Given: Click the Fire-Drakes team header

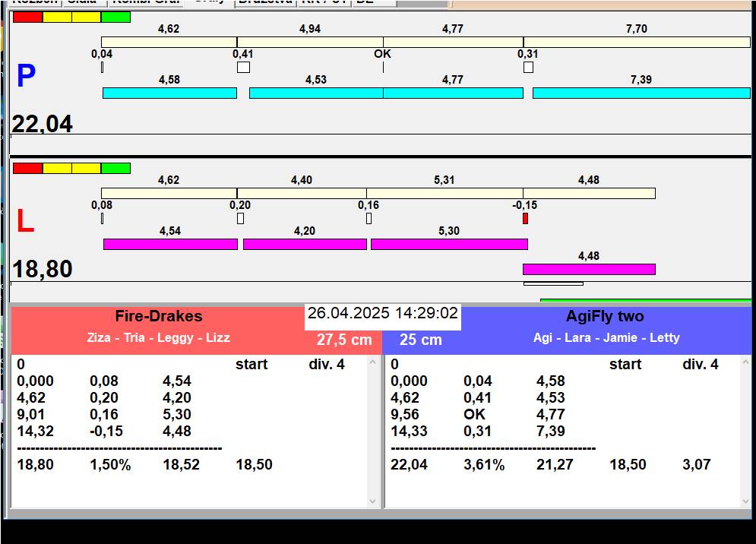Looking at the screenshot, I should pos(159,317).
